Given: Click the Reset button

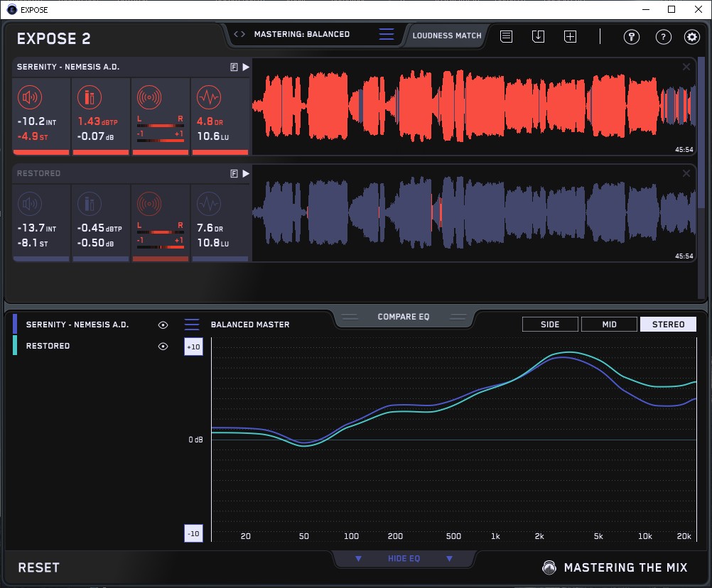Looking at the screenshot, I should click(x=39, y=567).
